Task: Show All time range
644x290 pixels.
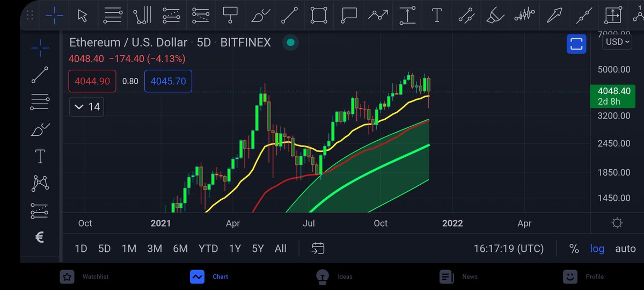Action: pos(280,249)
